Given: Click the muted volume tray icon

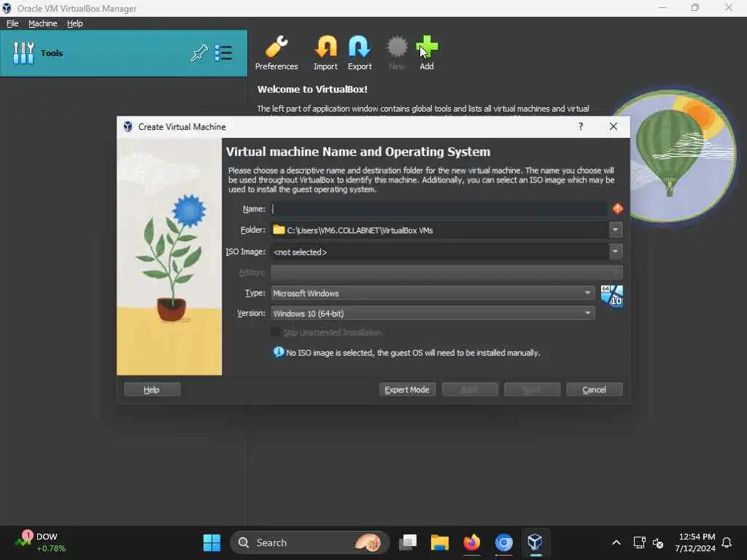Looking at the screenshot, I should tap(658, 542).
